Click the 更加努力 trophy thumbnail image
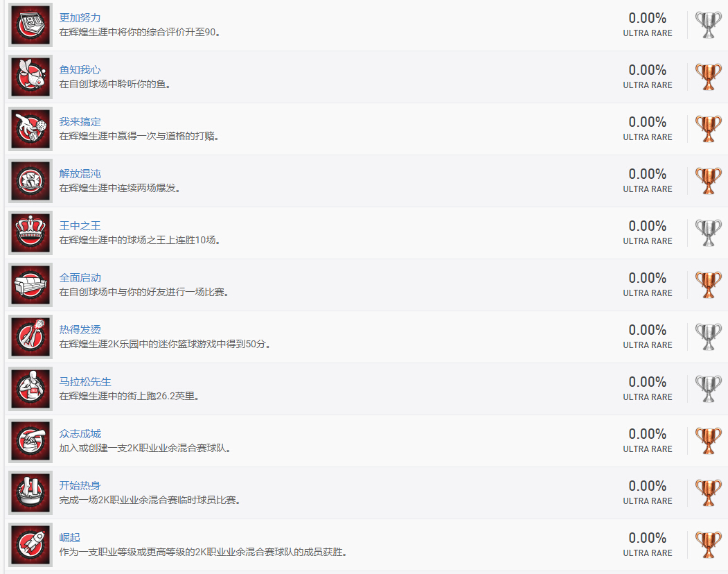The width and height of the screenshot is (728, 574). click(x=30, y=25)
